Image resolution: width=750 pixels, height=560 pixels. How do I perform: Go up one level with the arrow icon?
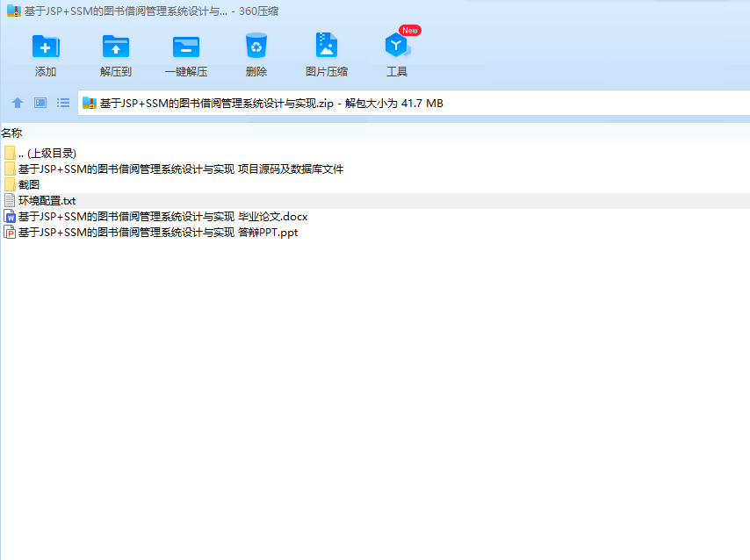coord(18,103)
